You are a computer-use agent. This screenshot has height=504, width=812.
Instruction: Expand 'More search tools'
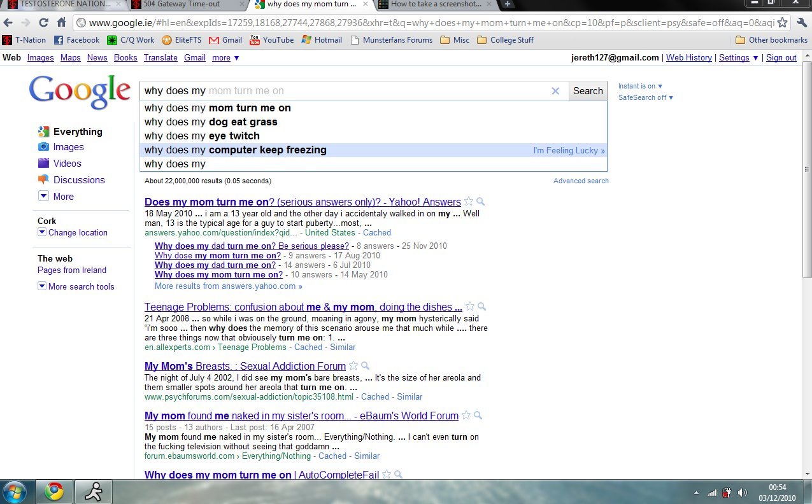coord(76,286)
